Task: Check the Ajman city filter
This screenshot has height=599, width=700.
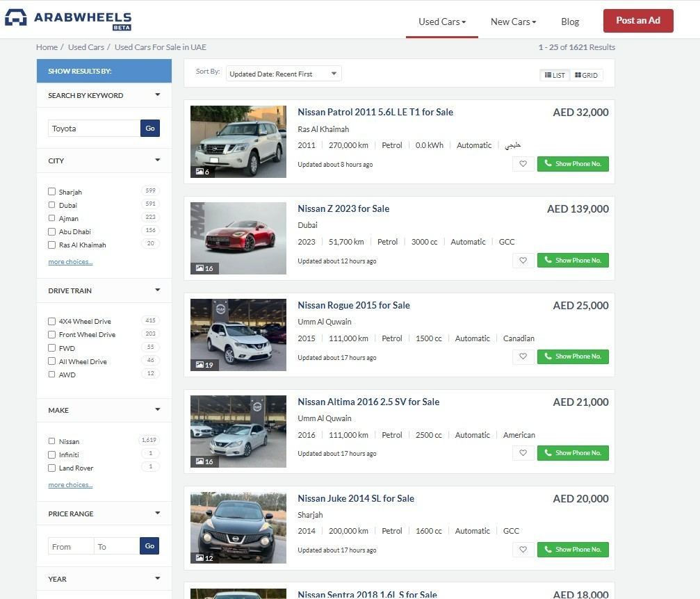Action: click(51, 218)
